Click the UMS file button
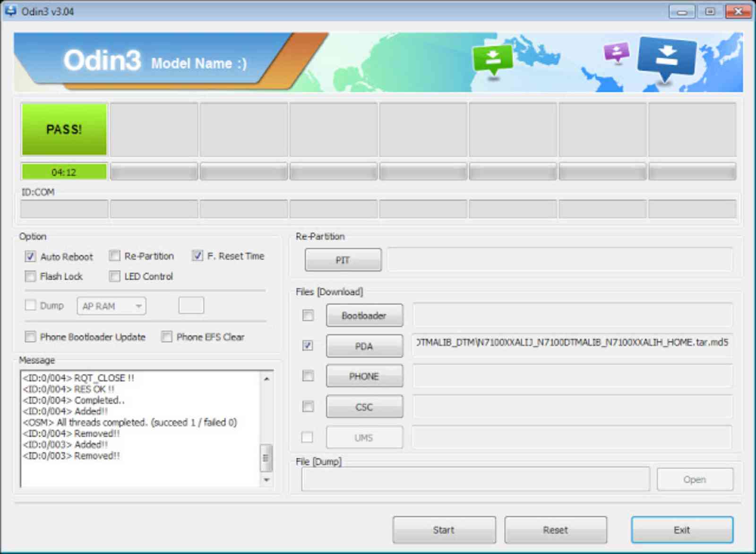The width and height of the screenshot is (756, 554). [x=364, y=437]
